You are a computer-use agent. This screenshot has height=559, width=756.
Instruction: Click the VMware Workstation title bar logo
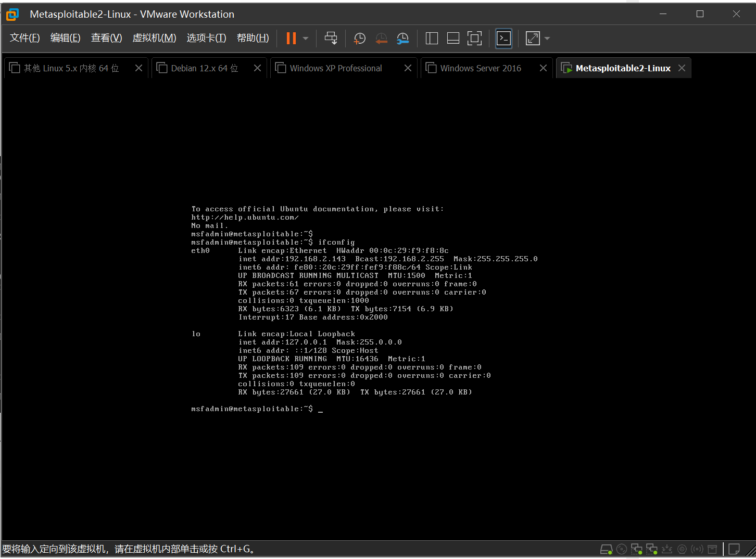(x=12, y=15)
